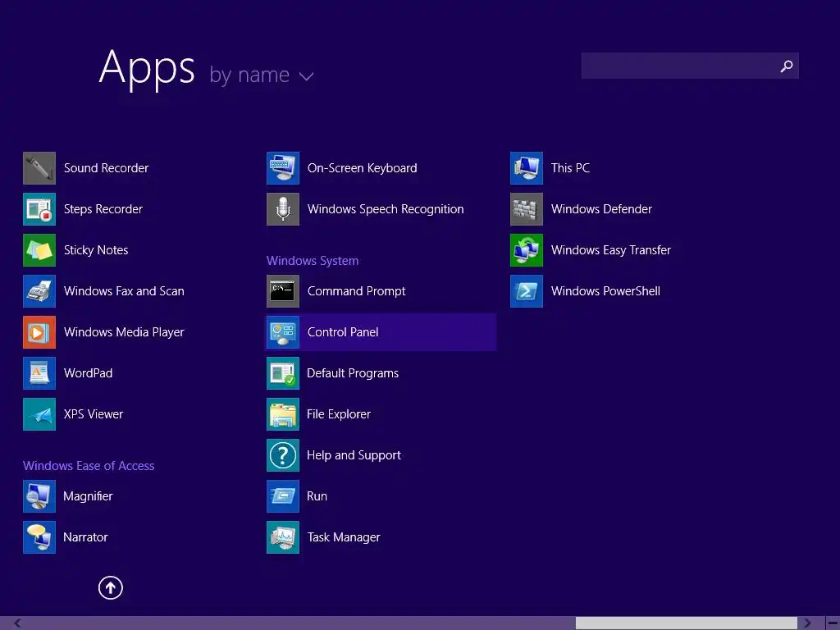Screen dimensions: 840x630
Task: Click the 'File Explorer' label
Action: click(339, 414)
